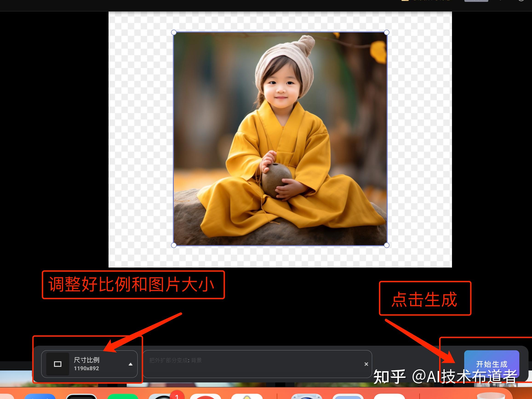Viewport: 532px width, 399px height.
Task: Click the prompt field 把外扩部分变成: 背景
Action: coord(217,361)
